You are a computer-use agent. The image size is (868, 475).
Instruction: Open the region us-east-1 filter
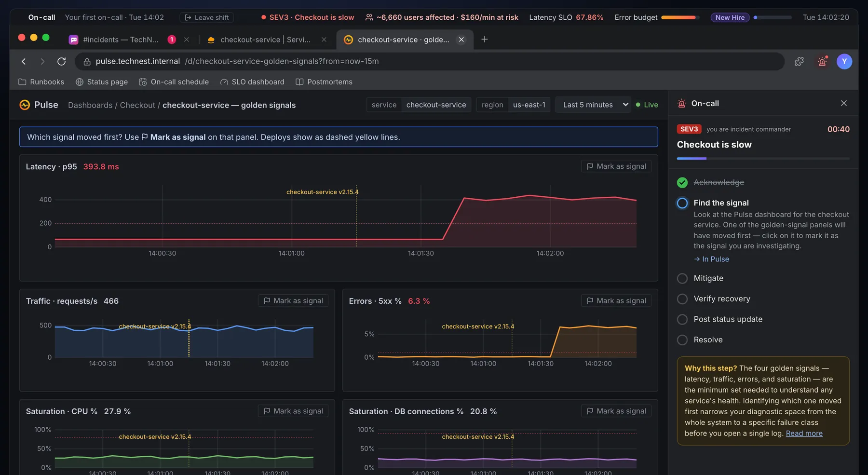point(514,105)
